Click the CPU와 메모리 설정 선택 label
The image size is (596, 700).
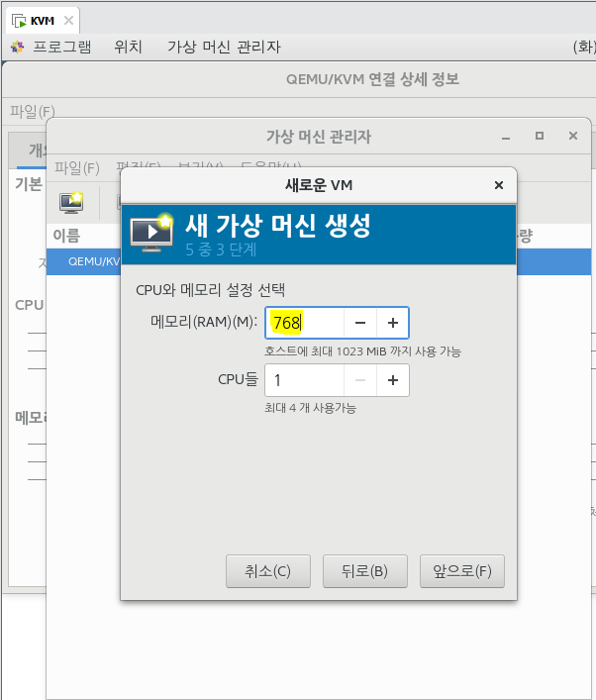coord(210,290)
